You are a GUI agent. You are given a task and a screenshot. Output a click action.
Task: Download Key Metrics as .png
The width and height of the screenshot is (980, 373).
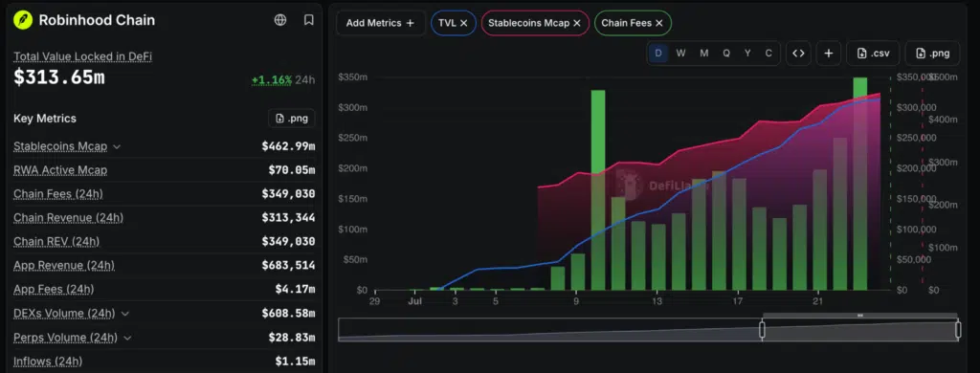coord(292,118)
